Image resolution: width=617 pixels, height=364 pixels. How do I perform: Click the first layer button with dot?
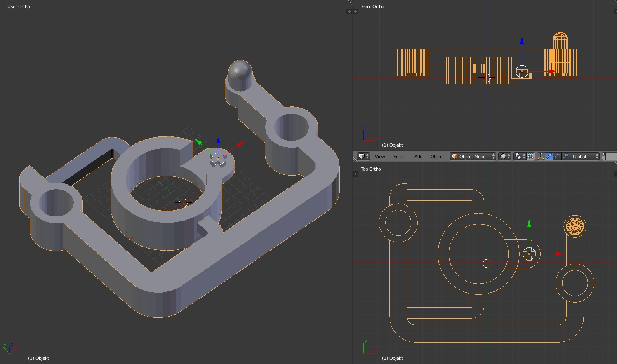point(604,155)
